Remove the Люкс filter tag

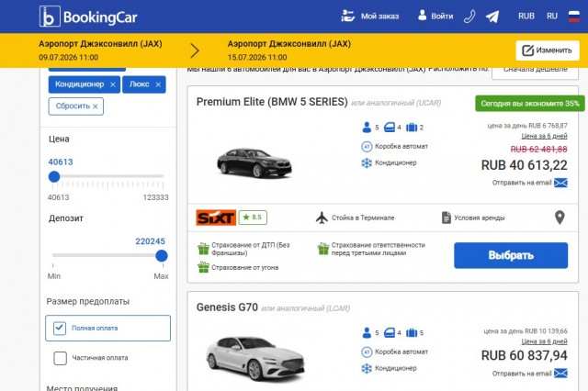coord(158,84)
